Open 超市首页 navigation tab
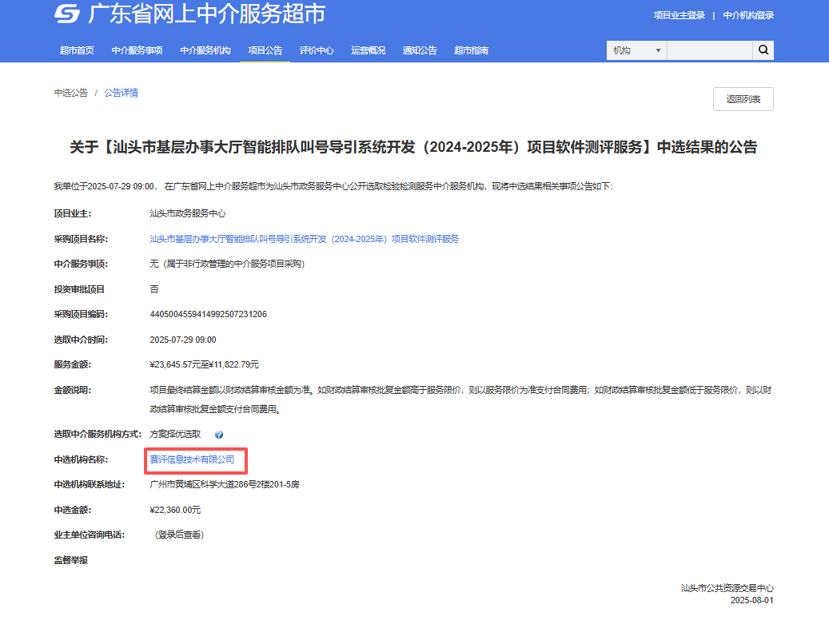 tap(77, 50)
